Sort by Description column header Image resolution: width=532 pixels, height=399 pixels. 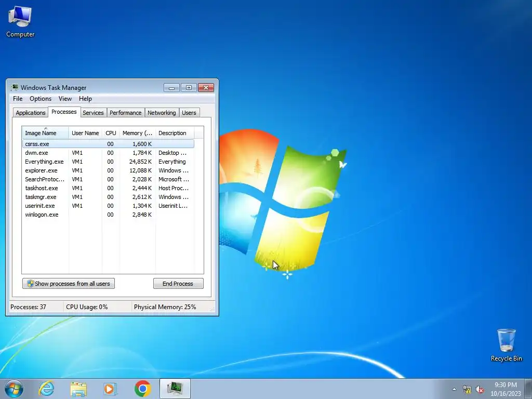(175, 132)
